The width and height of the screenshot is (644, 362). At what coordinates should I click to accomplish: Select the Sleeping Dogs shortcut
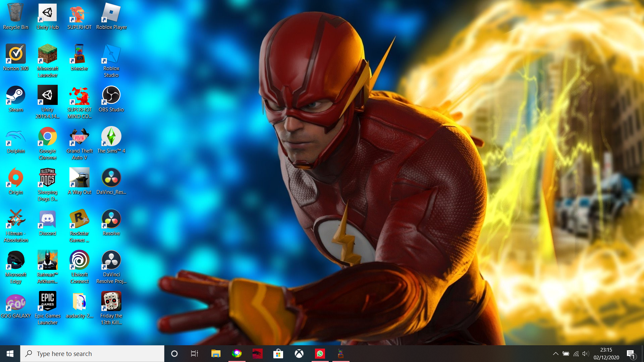click(47, 185)
